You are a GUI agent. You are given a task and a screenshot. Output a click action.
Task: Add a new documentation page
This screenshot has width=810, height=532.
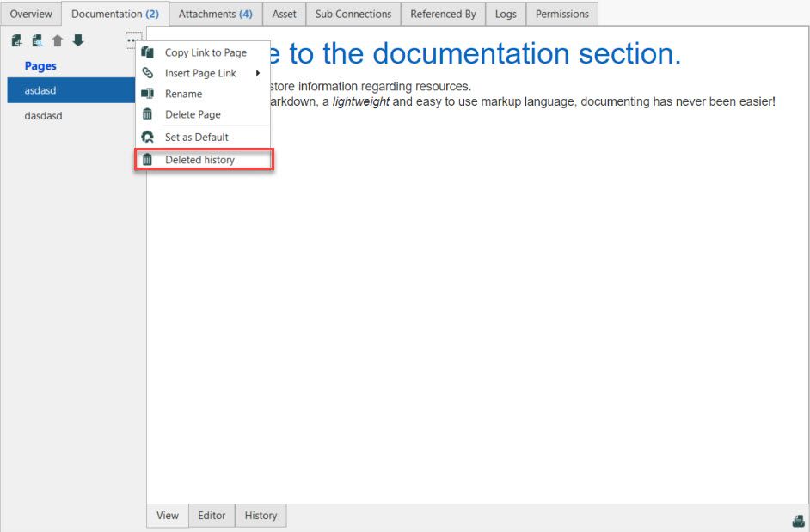pos(16,40)
